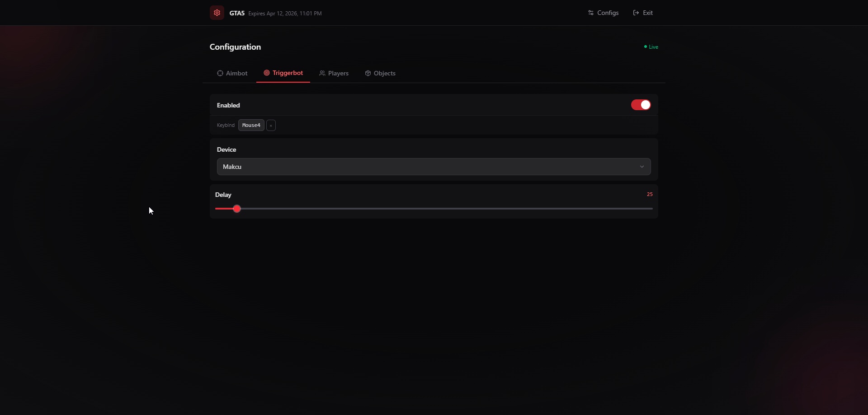
Task: Click the Players people icon
Action: coord(322,73)
